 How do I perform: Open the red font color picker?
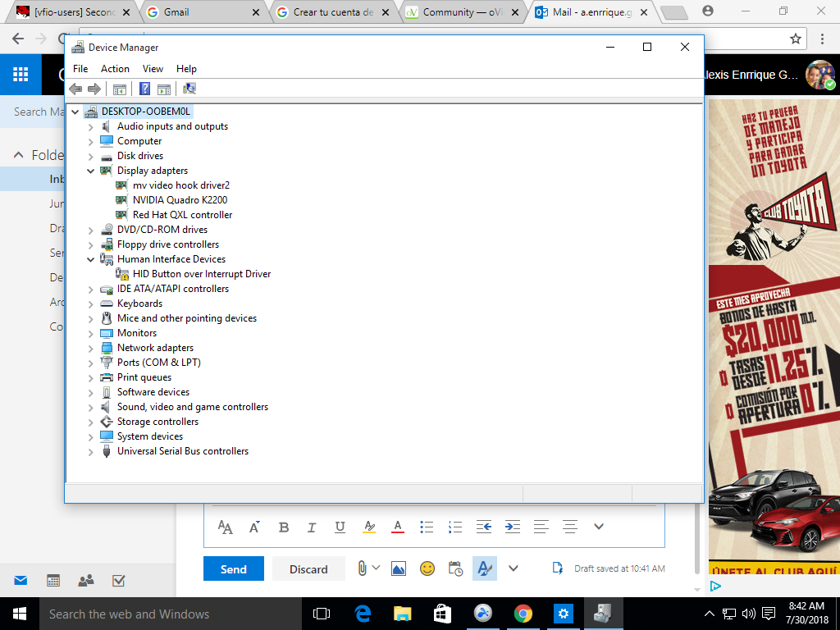pyautogui.click(x=398, y=527)
